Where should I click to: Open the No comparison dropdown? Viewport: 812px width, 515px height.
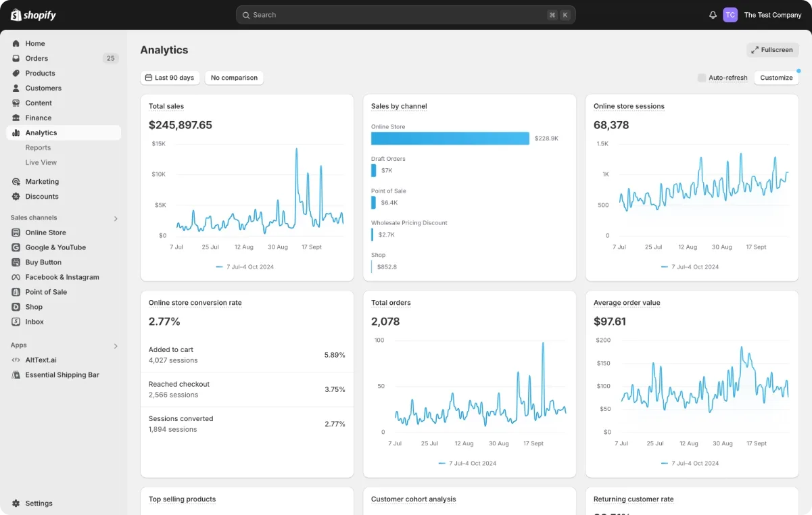click(x=234, y=78)
